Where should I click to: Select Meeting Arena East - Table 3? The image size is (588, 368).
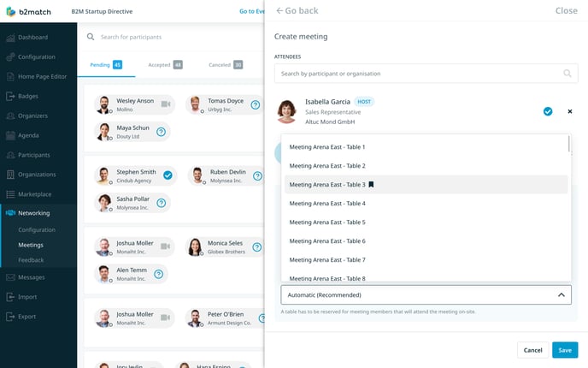[426, 184]
